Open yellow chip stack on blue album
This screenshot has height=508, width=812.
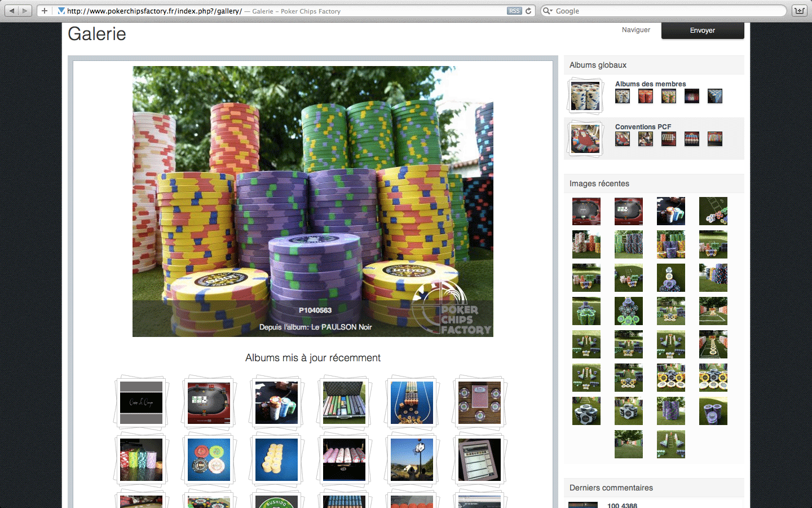coord(276,459)
